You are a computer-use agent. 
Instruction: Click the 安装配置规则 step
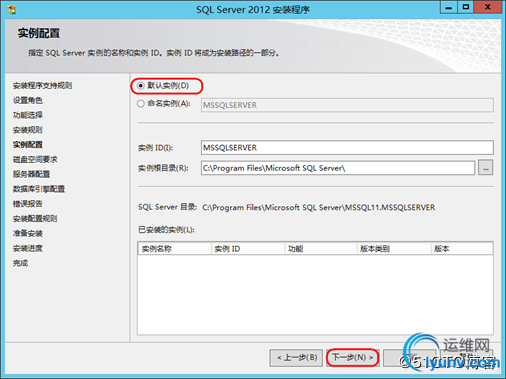[35, 219]
